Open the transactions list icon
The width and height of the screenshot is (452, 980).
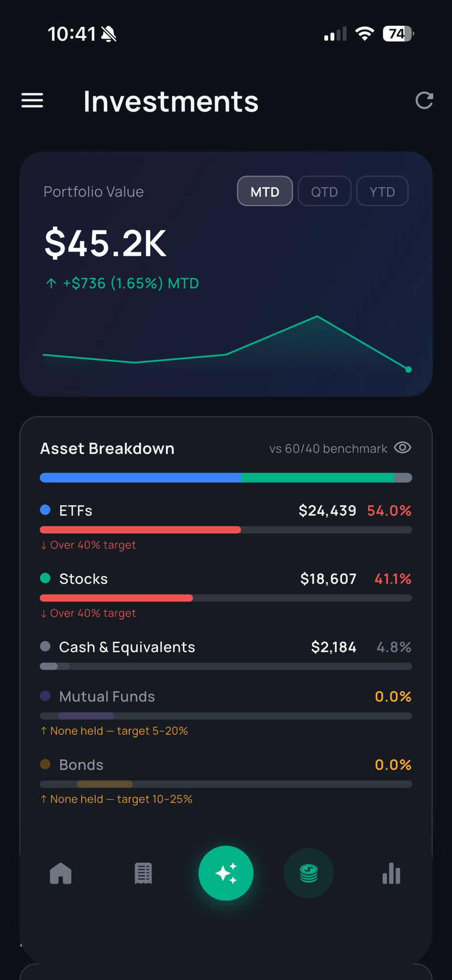(143, 873)
